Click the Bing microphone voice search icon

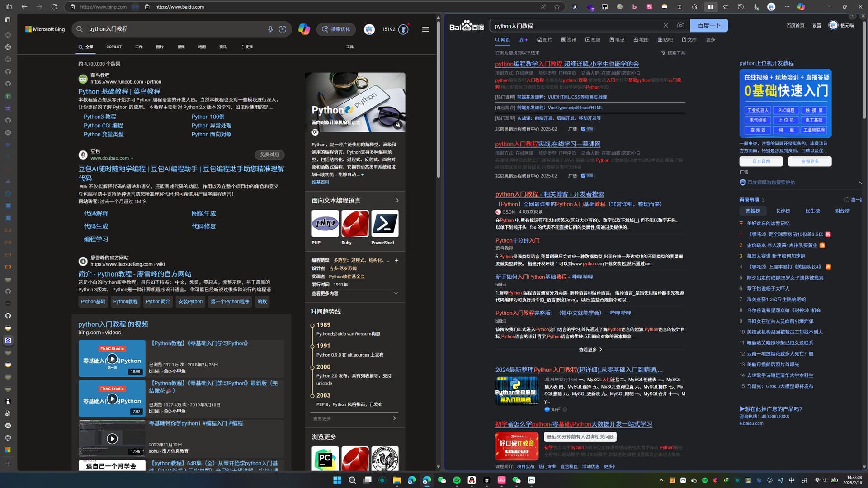coord(270,29)
